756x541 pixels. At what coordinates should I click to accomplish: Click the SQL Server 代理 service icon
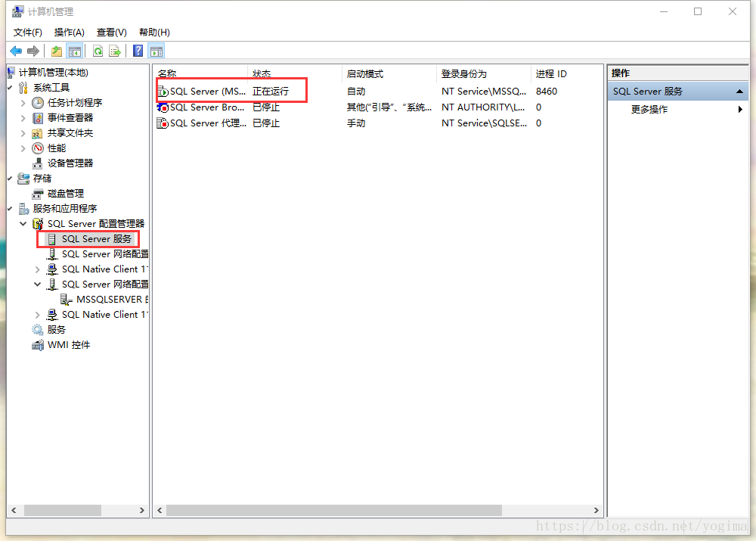click(163, 123)
